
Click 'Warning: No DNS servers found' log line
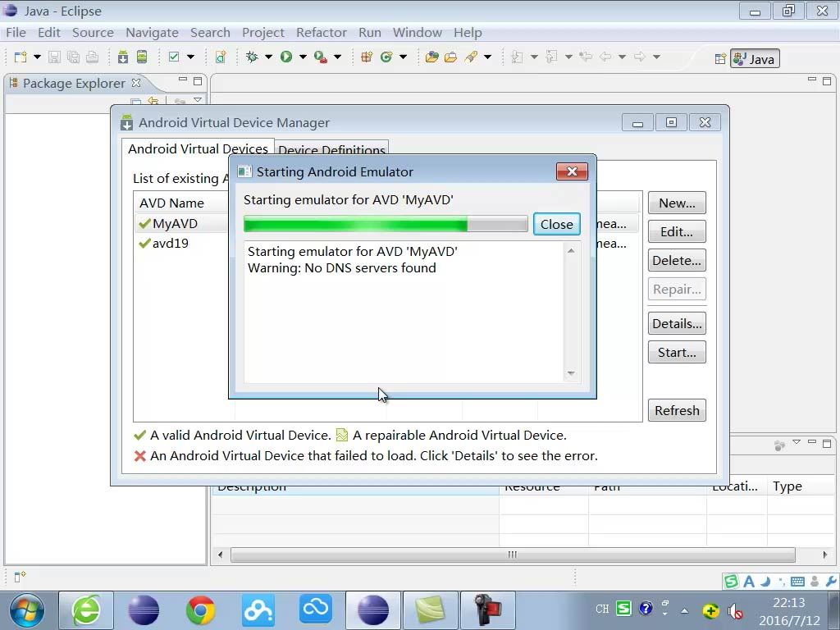342,268
